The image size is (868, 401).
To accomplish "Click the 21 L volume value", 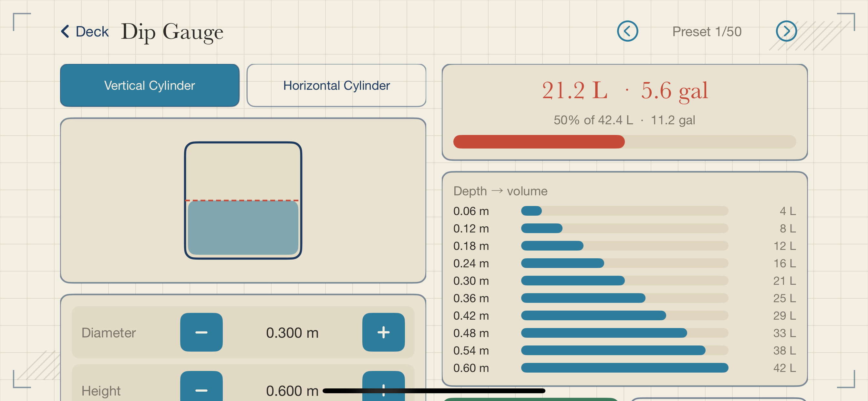I will coord(784,281).
